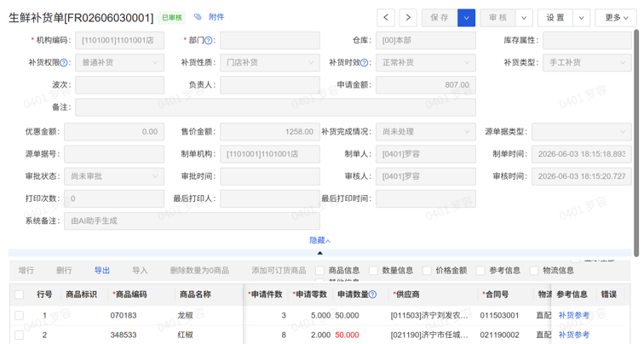Toggle the 参考信息 checkbox
Image resolution: width=644 pixels, height=344 pixels.
click(x=480, y=271)
